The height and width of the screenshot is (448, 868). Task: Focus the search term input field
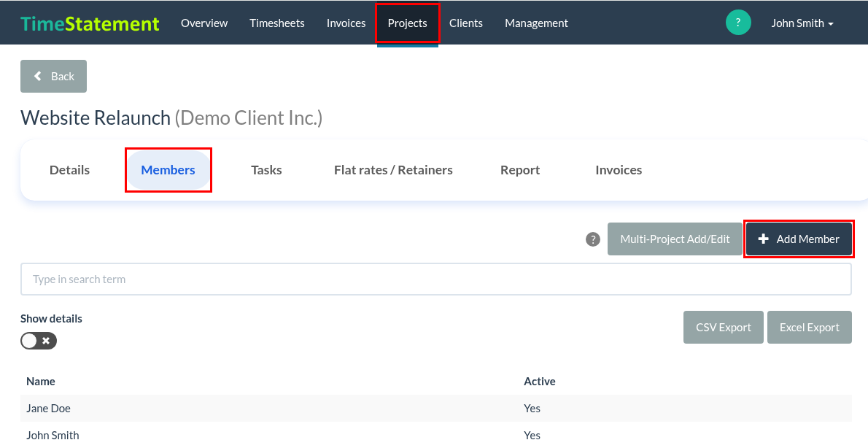[436, 279]
